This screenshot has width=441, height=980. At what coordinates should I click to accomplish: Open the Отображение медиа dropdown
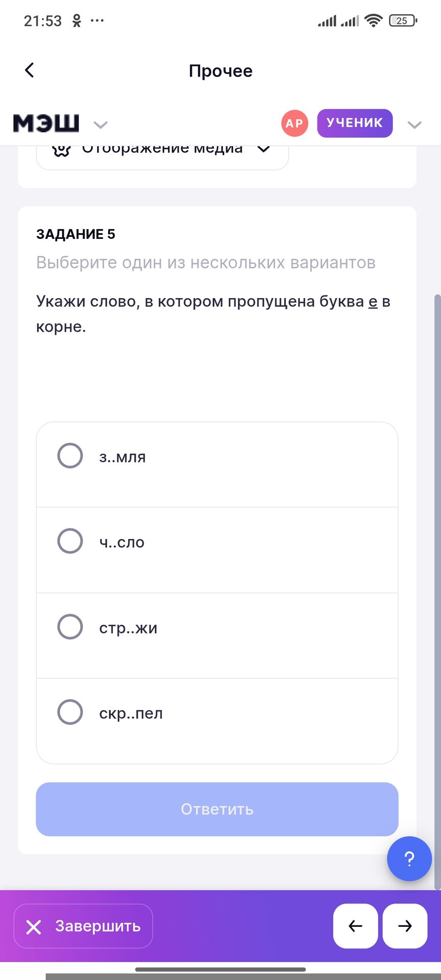click(x=263, y=149)
